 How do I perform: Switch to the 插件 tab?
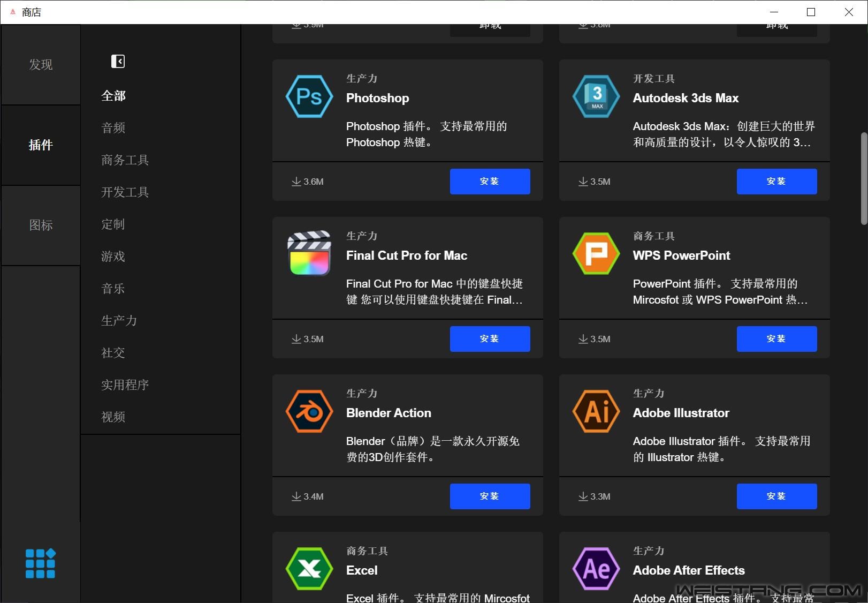[x=41, y=145]
